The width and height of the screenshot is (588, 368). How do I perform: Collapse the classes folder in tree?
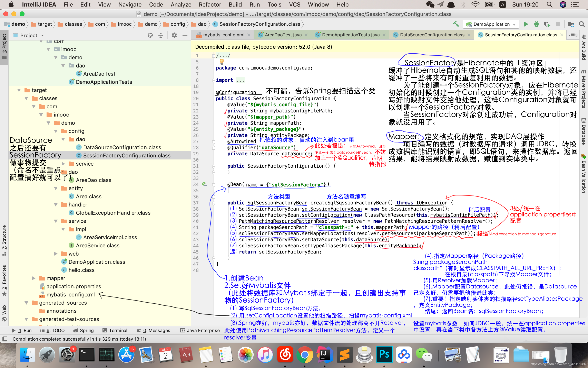click(27, 98)
